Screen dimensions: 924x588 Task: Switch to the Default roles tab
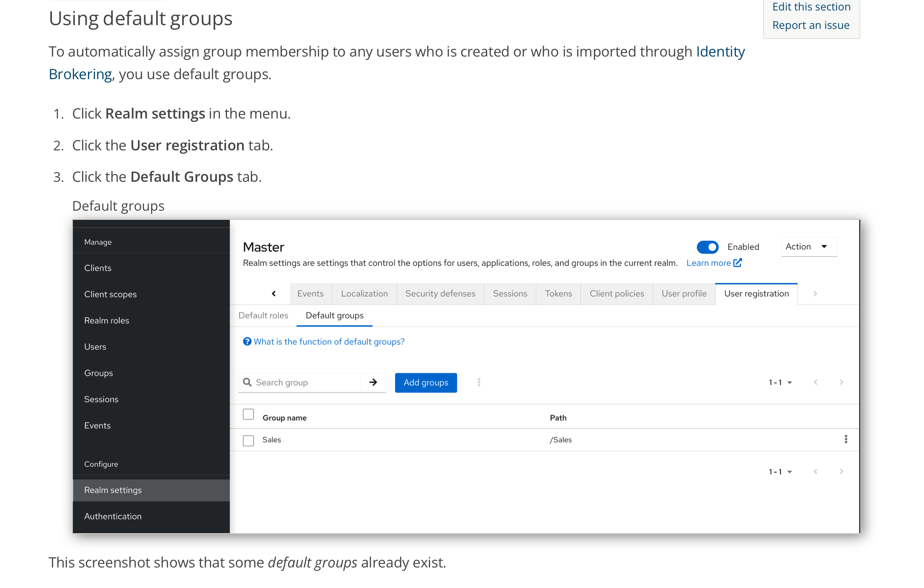pyautogui.click(x=263, y=315)
